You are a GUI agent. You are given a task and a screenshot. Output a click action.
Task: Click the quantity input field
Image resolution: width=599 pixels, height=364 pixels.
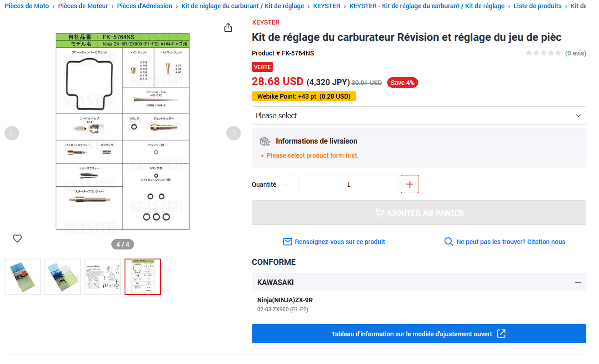click(348, 184)
